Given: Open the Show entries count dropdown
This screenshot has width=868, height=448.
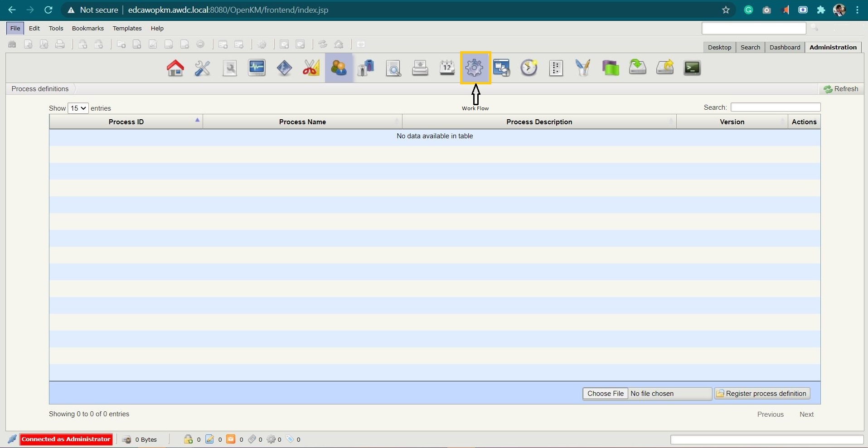Looking at the screenshot, I should [78, 108].
